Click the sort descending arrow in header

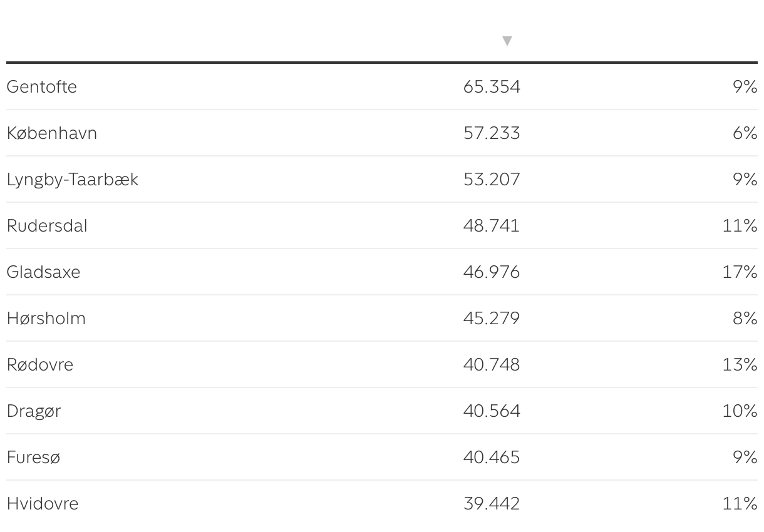click(x=507, y=41)
